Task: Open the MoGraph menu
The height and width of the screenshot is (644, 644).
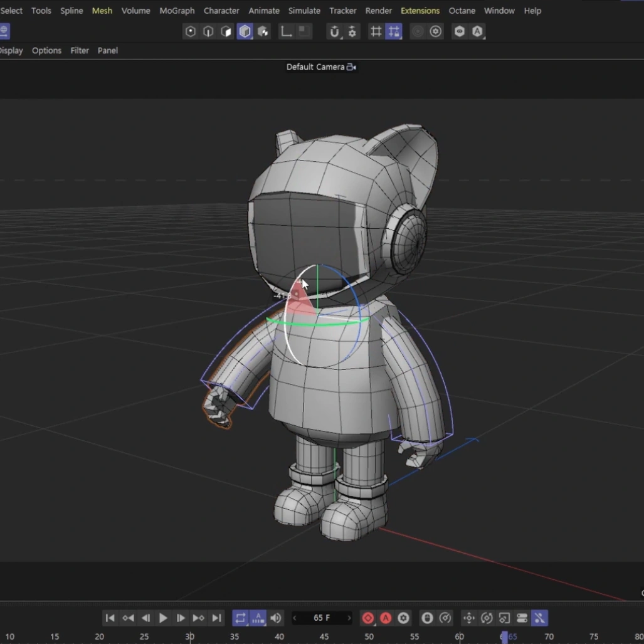Action: [177, 11]
